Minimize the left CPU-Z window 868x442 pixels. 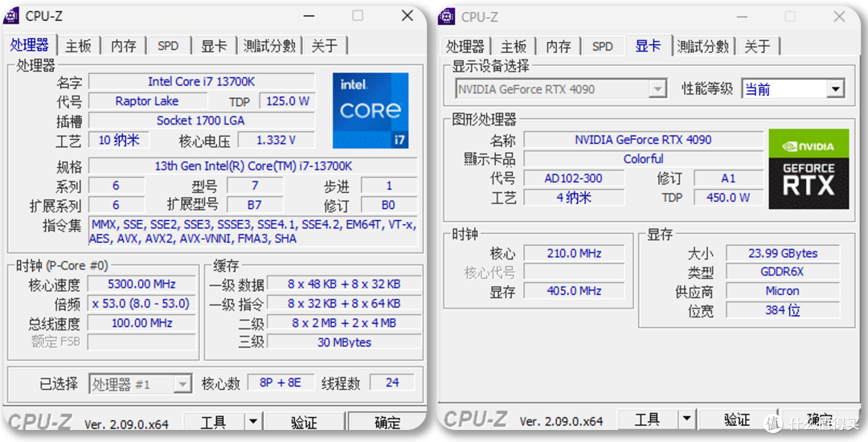(x=309, y=16)
